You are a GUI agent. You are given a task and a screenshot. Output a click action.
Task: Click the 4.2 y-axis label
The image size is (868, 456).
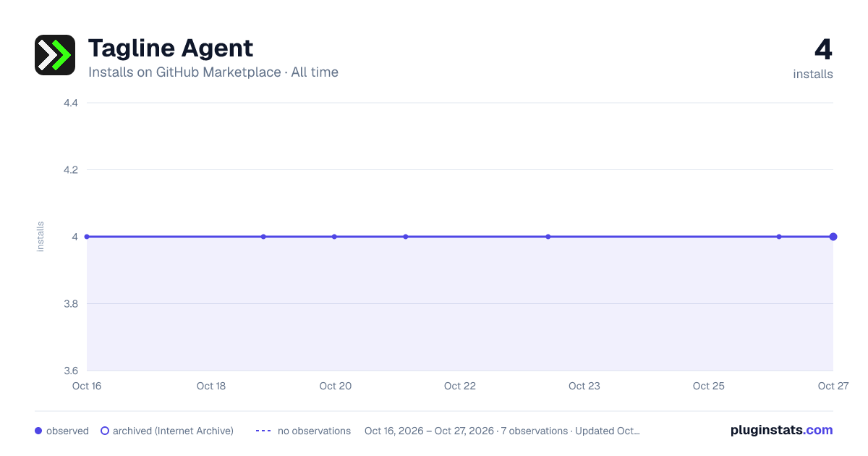coord(70,170)
